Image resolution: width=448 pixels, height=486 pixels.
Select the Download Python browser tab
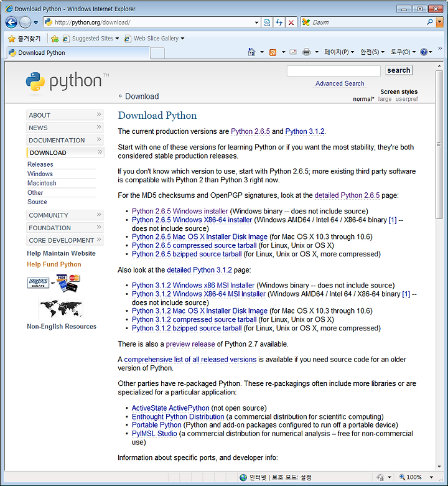coord(78,53)
